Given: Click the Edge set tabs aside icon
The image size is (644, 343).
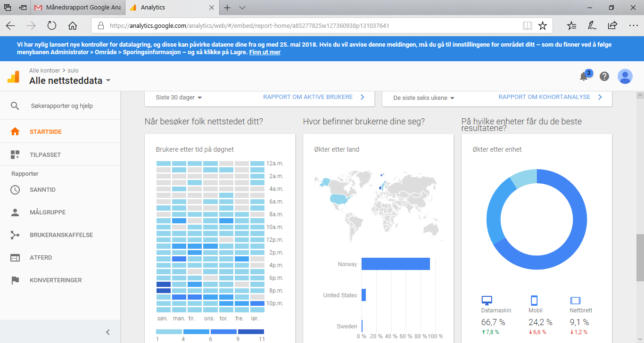Looking at the screenshot, I should click(23, 8).
